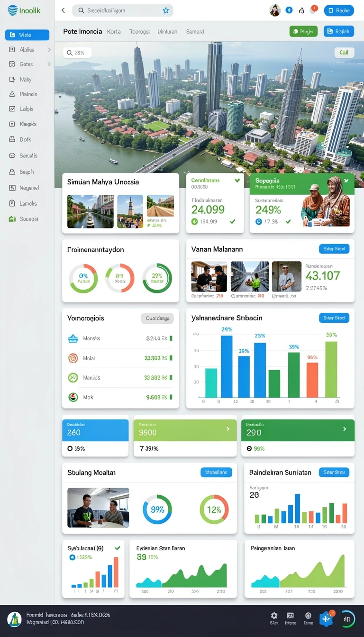
Task: Expand the Gates submenu chevron
Action: (x=49, y=64)
